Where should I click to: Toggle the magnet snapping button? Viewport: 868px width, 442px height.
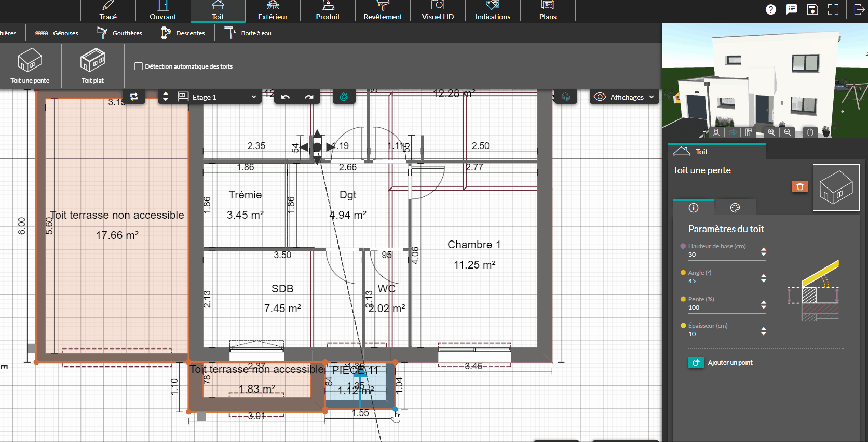[x=344, y=97]
